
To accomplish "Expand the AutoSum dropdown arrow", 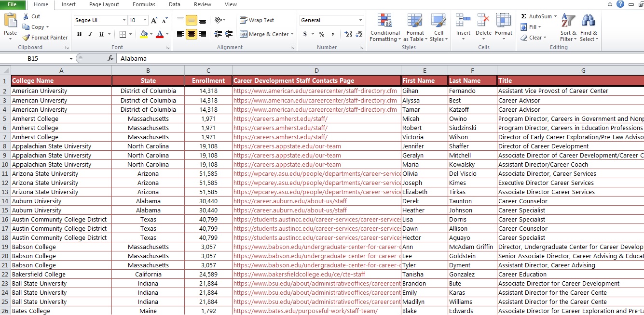I will pos(555,16).
